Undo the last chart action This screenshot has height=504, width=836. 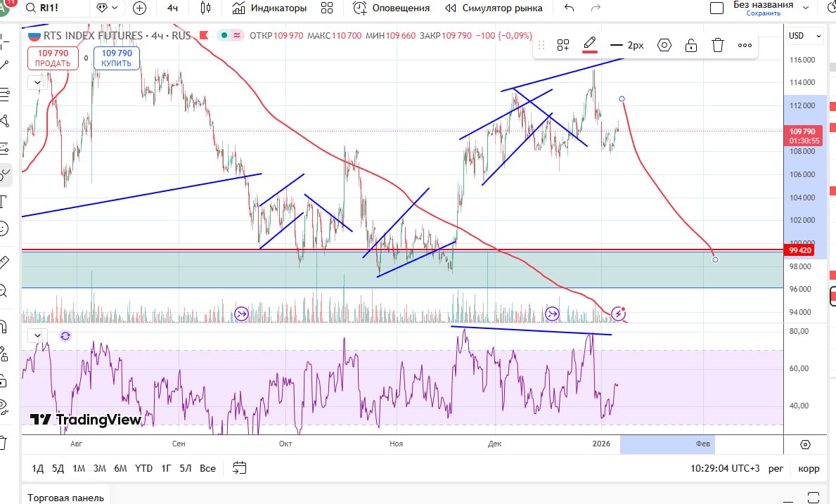pos(570,8)
